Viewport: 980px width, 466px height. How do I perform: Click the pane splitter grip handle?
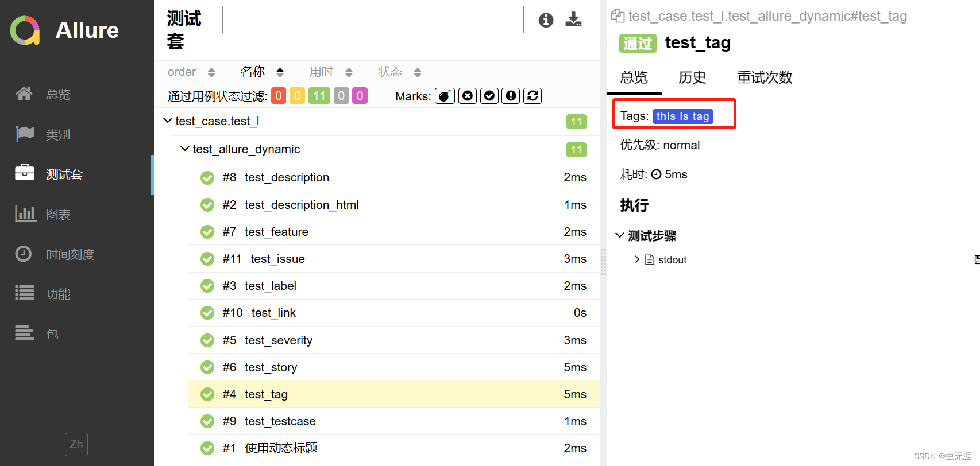tap(603, 261)
